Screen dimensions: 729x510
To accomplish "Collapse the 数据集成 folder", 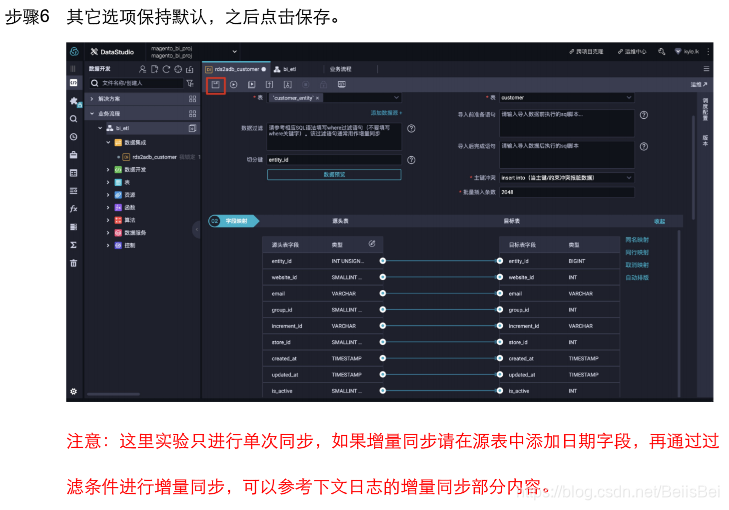I will click(108, 142).
